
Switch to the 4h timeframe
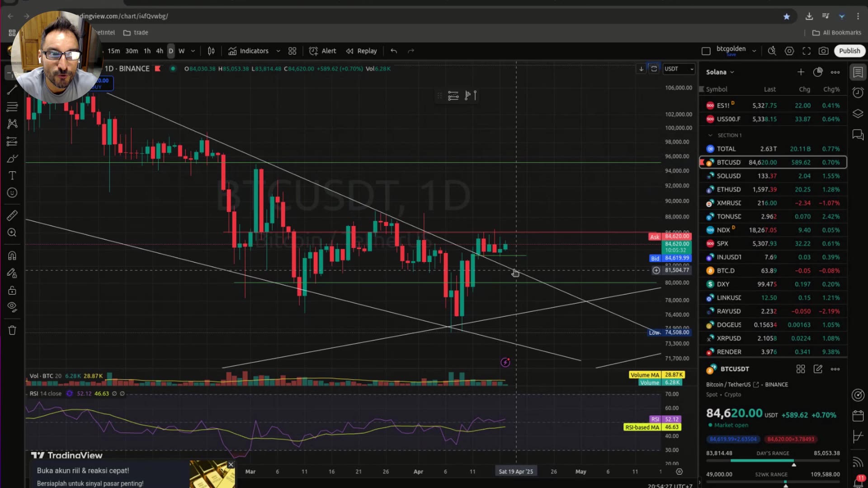pyautogui.click(x=159, y=51)
